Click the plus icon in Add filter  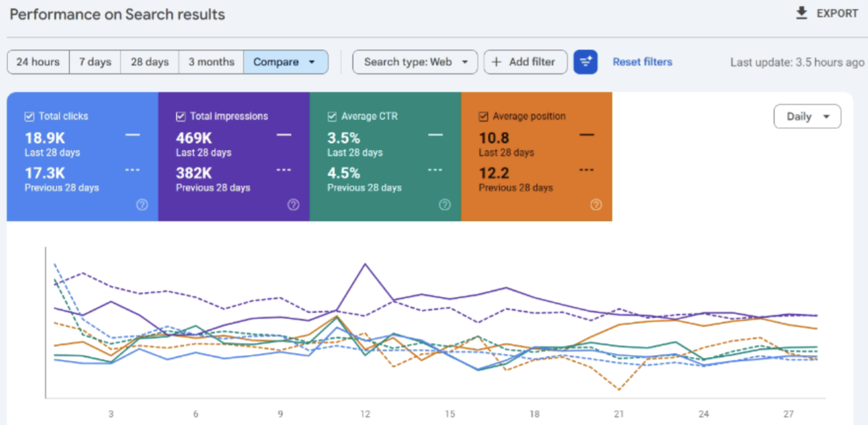coord(497,61)
